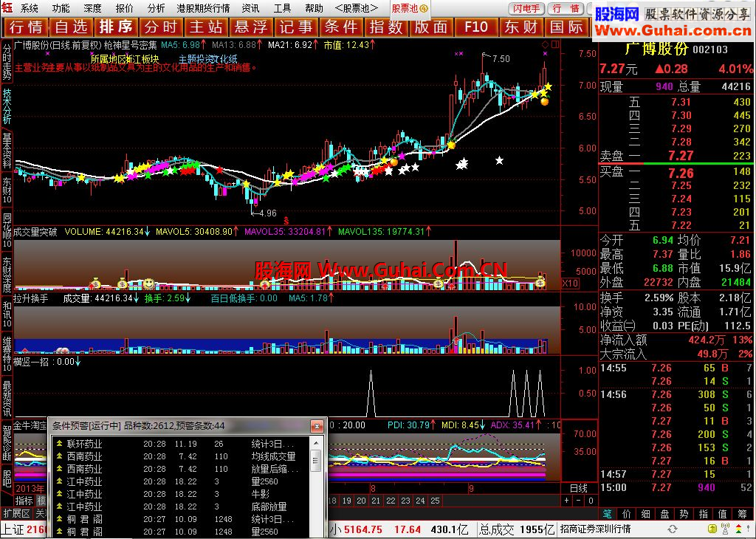Select the 盘 tab in tick panel
The image size is (756, 539).
(665, 514)
